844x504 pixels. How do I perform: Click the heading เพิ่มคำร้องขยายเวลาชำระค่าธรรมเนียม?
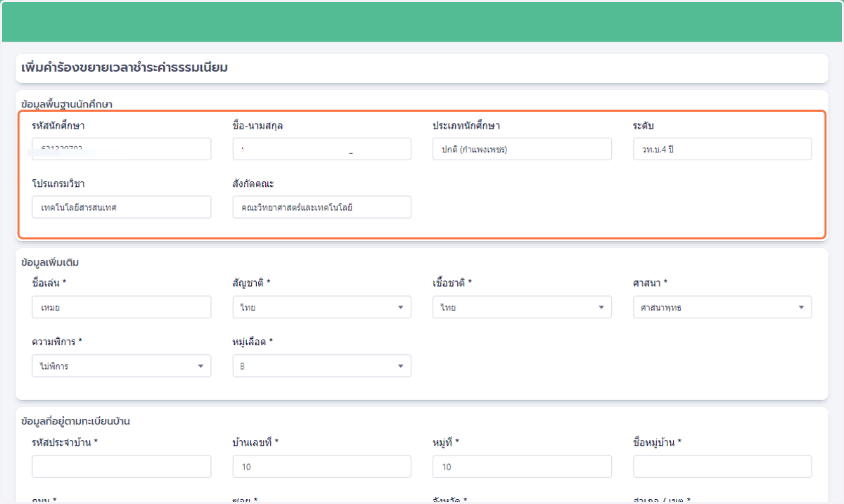(124, 68)
